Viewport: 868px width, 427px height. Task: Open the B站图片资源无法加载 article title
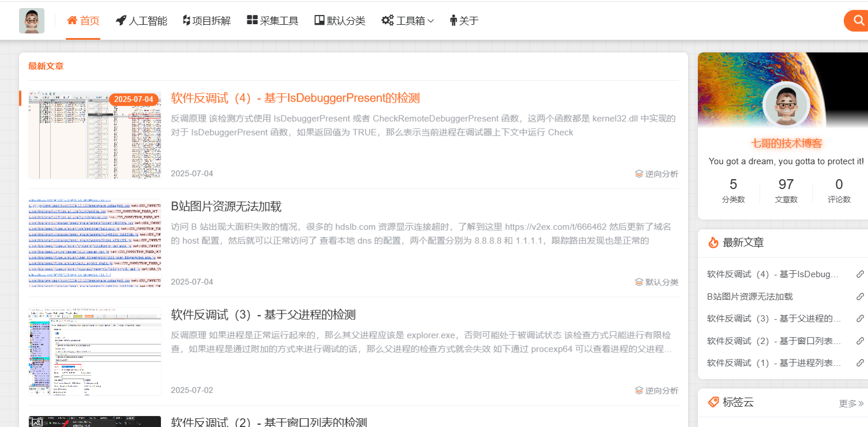point(226,206)
